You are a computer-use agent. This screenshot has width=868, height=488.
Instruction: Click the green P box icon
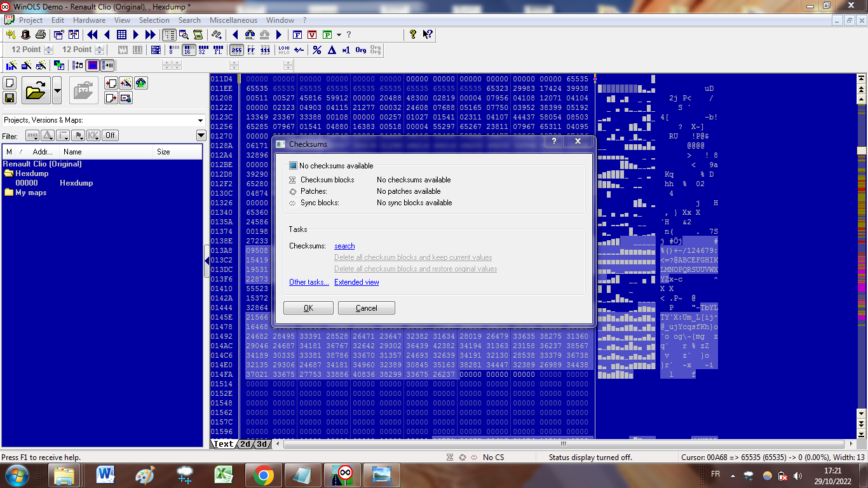pyautogui.click(x=327, y=34)
